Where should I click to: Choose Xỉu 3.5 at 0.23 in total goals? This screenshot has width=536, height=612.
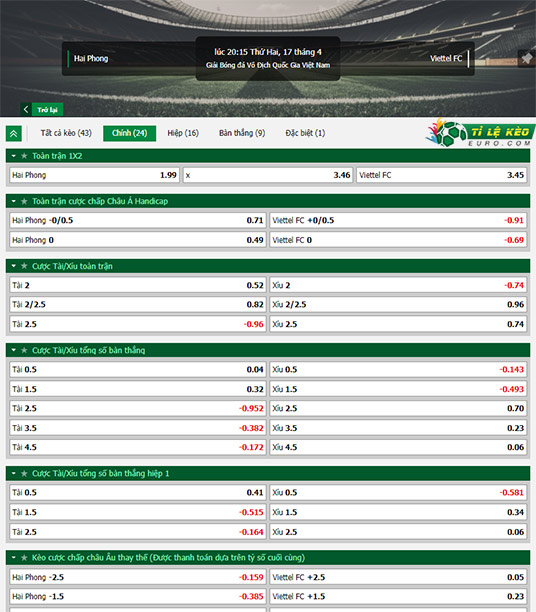coord(398,428)
